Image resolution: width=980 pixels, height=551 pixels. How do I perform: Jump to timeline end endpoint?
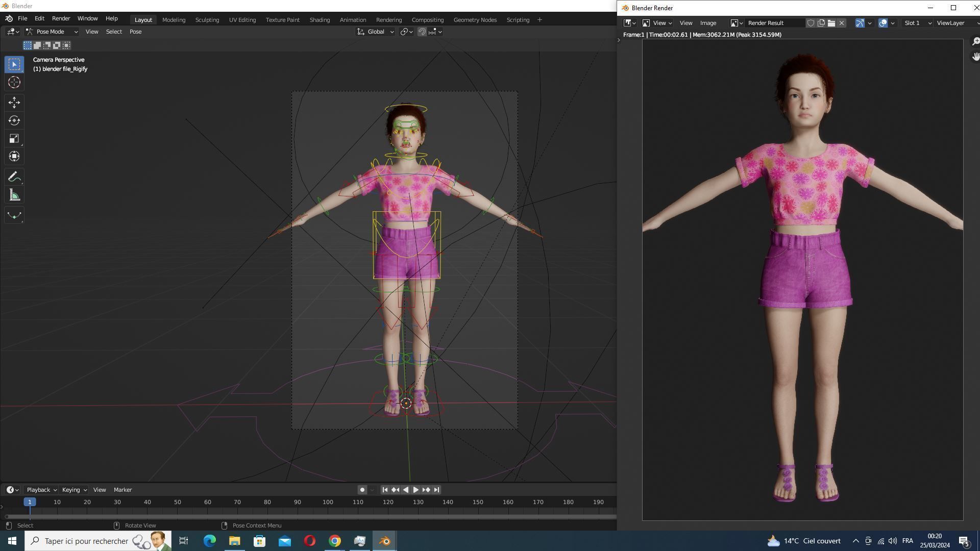(436, 490)
